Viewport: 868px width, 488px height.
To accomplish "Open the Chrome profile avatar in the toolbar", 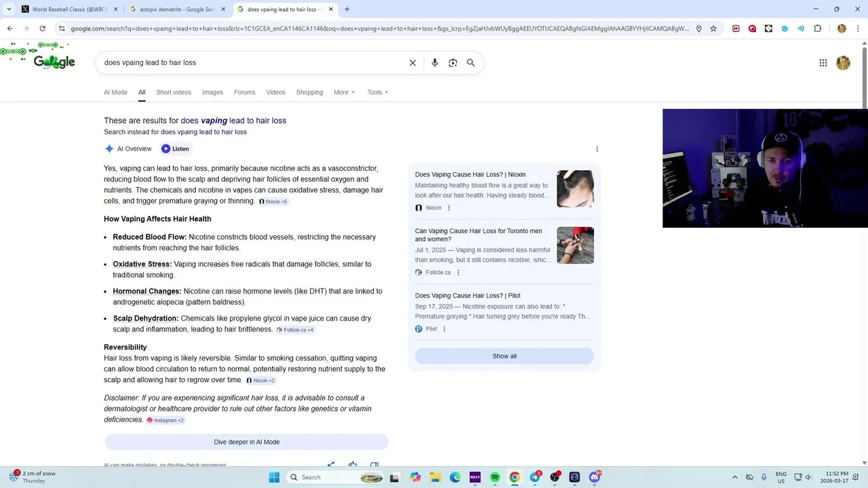I will click(842, 28).
